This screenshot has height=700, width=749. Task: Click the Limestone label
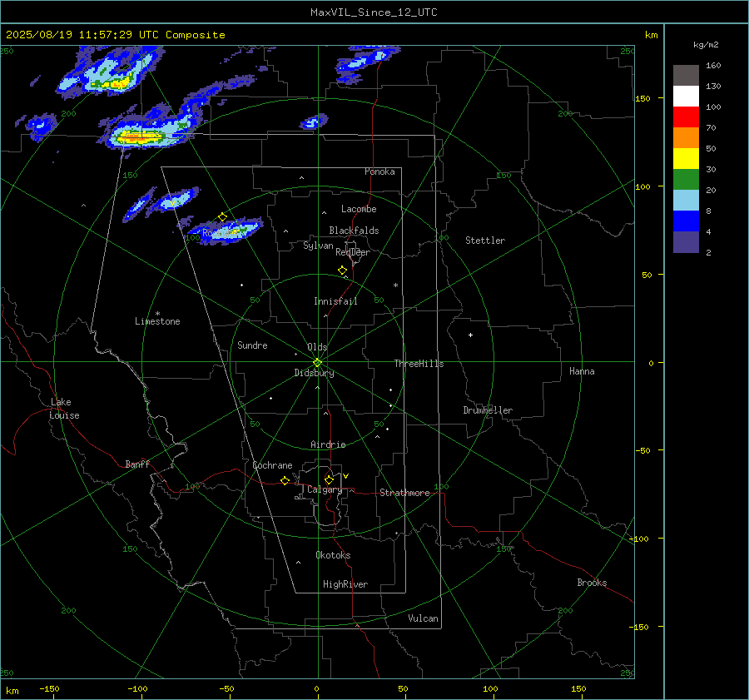pos(157,321)
